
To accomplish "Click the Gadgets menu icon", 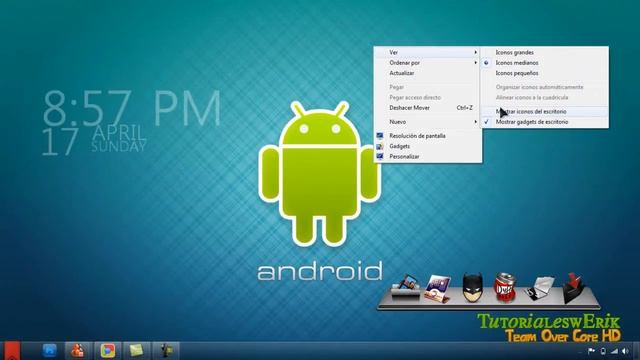I will (380, 146).
